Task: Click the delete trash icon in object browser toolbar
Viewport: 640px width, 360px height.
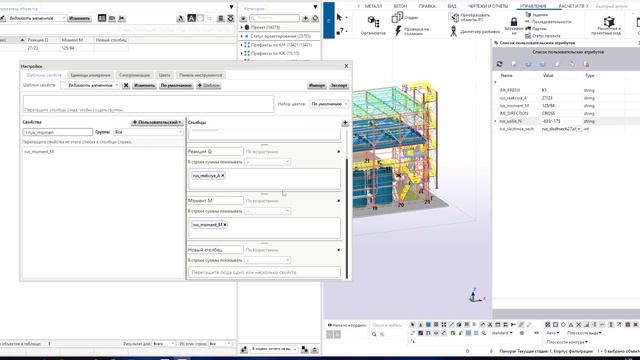Action: tap(220, 18)
